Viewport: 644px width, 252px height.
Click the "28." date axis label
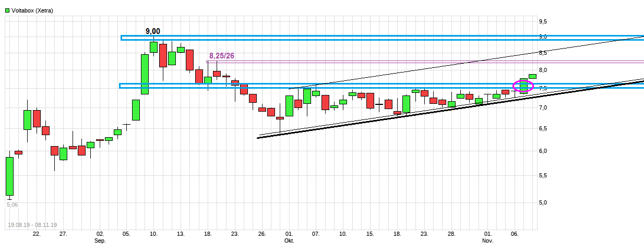click(451, 235)
